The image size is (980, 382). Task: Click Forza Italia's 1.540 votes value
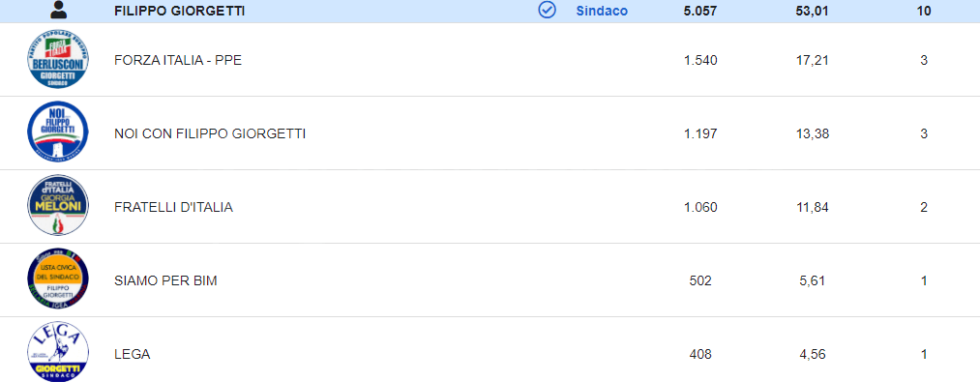(700, 61)
